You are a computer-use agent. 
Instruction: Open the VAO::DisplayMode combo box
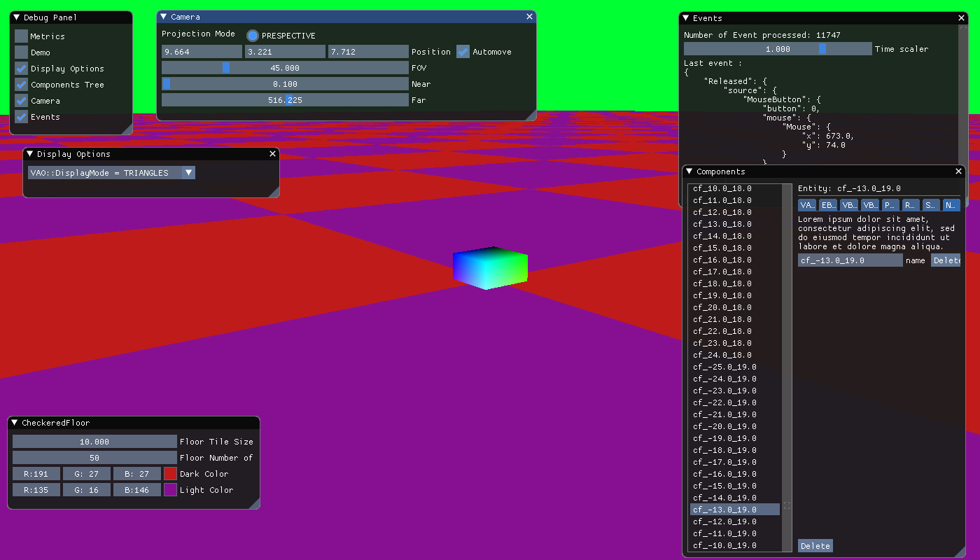[x=111, y=173]
